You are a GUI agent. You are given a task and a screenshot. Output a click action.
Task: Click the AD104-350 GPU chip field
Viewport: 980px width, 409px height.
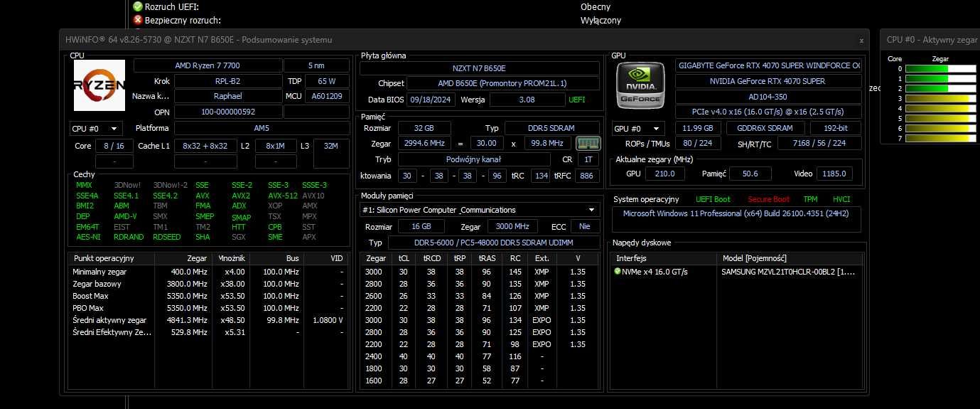coord(768,96)
